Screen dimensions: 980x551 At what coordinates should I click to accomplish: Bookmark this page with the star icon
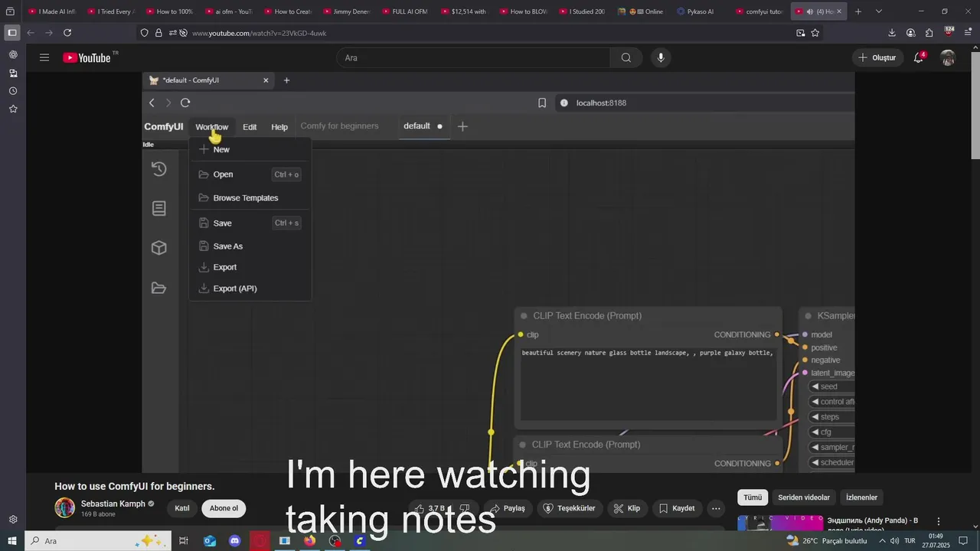point(815,33)
